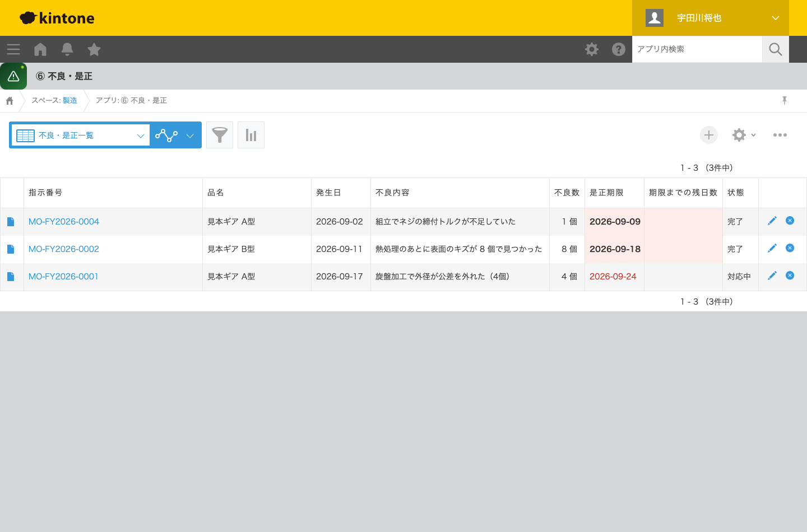Open the filter funnel icon
Image resolution: width=807 pixels, height=532 pixels.
coord(220,135)
